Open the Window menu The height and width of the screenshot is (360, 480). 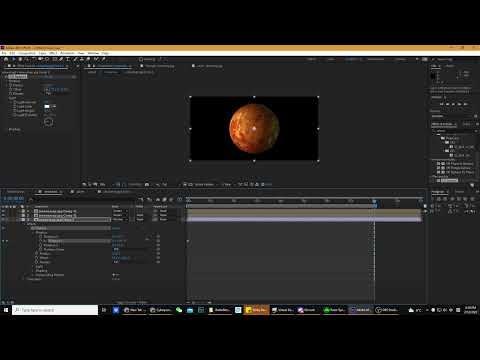[93, 53]
